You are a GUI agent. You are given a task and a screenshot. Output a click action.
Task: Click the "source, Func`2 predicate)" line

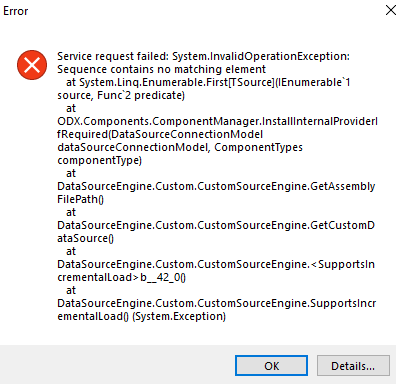click(121, 95)
